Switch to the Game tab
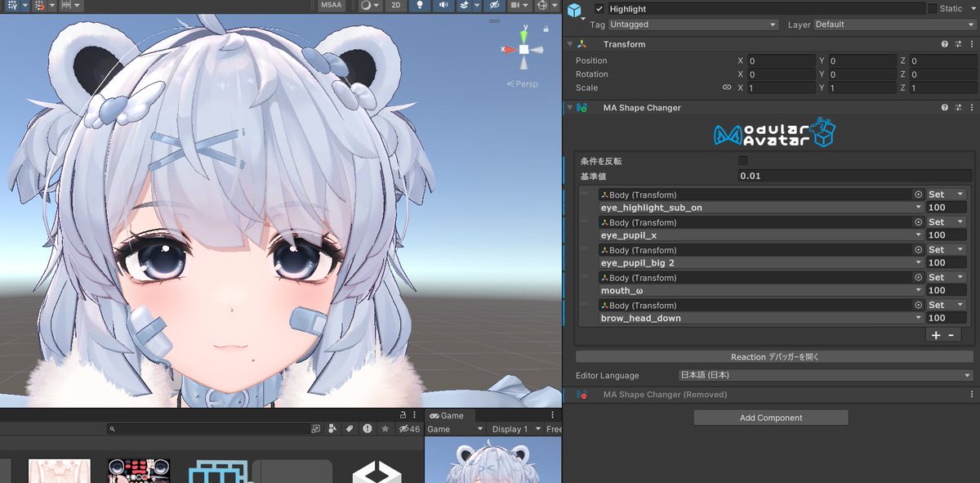The height and width of the screenshot is (483, 980). [x=448, y=414]
